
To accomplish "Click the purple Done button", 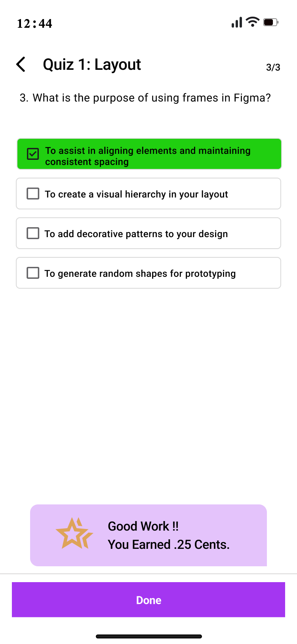I will (148, 600).
